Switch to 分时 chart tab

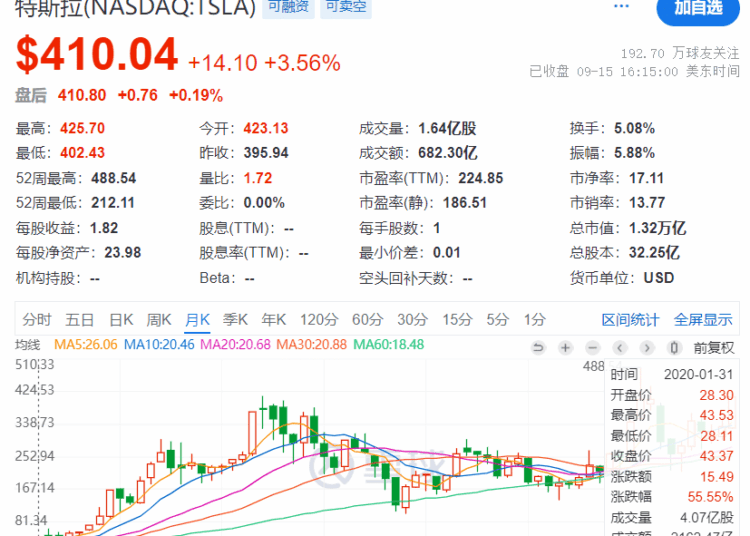37,319
